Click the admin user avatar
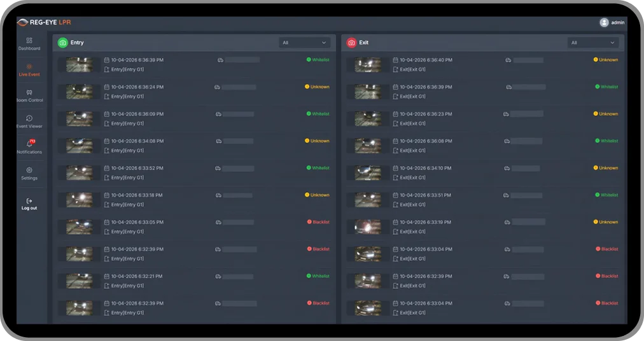The height and width of the screenshot is (341, 644). 604,23
